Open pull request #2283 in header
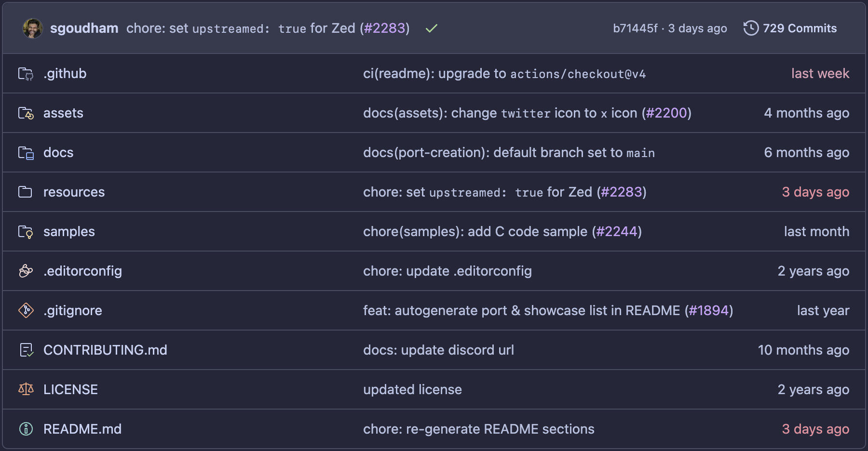 pyautogui.click(x=384, y=28)
